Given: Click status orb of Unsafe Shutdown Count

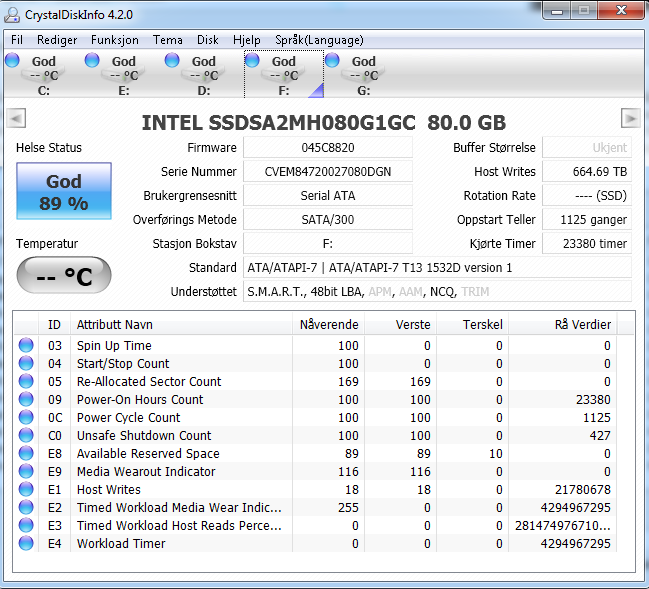Looking at the screenshot, I should (26, 435).
